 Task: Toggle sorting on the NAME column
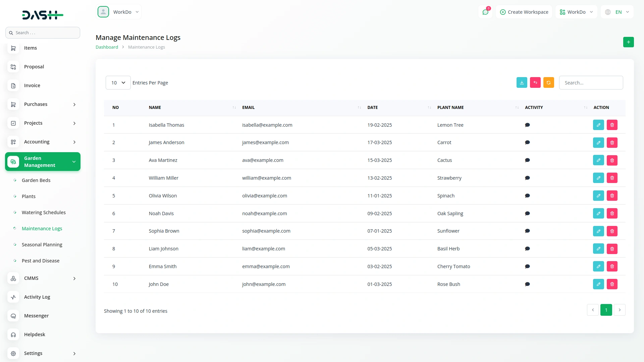(234, 107)
